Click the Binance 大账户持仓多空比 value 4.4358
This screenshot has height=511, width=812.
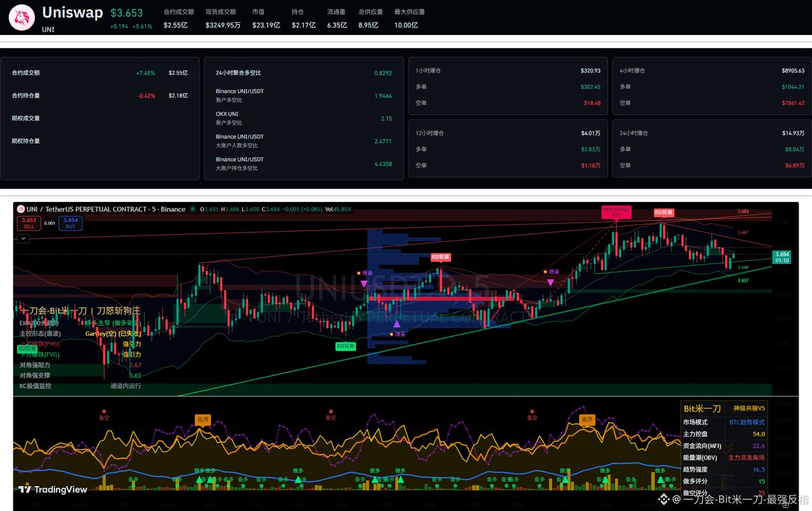[383, 164]
